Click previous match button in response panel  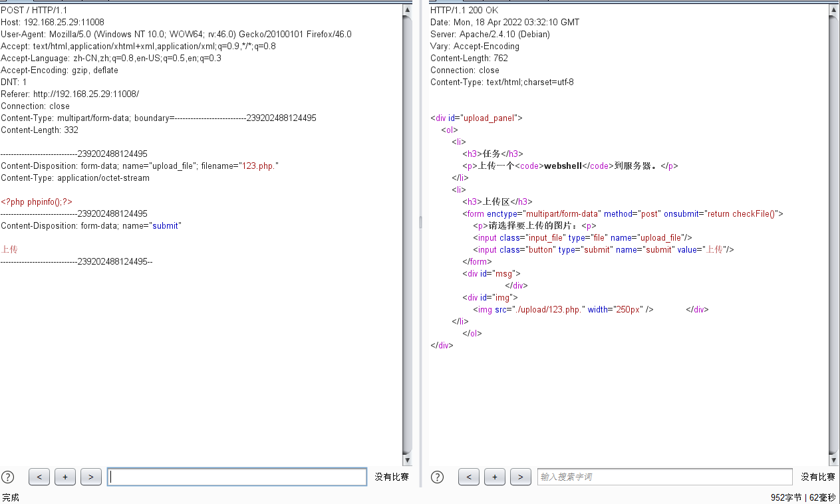(469, 477)
